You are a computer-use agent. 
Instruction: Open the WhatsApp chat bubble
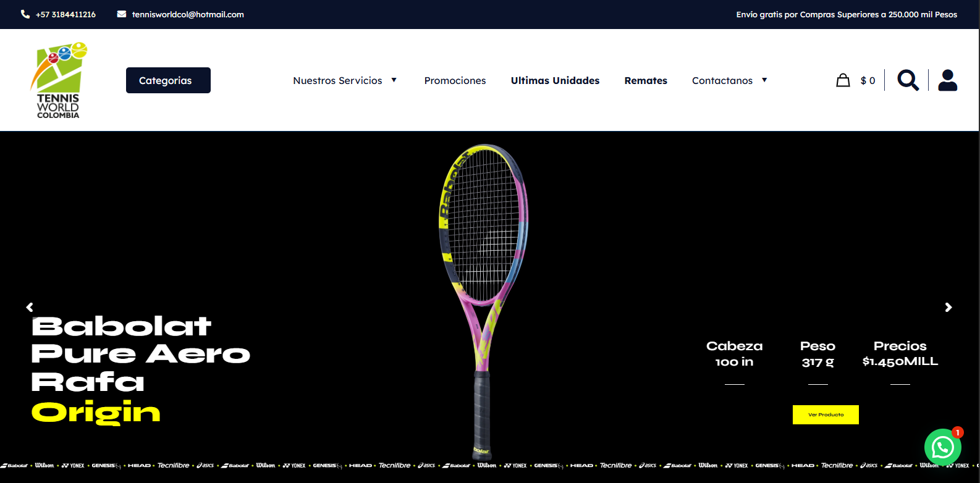942,447
